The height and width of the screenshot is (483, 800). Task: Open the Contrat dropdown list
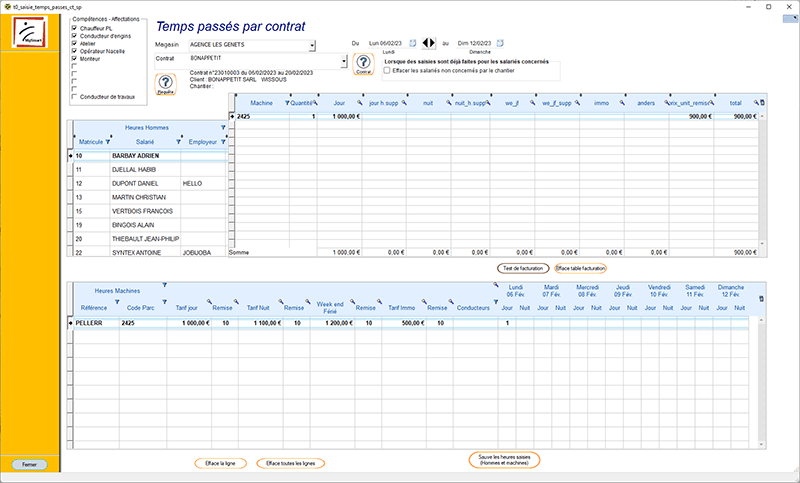(x=343, y=60)
